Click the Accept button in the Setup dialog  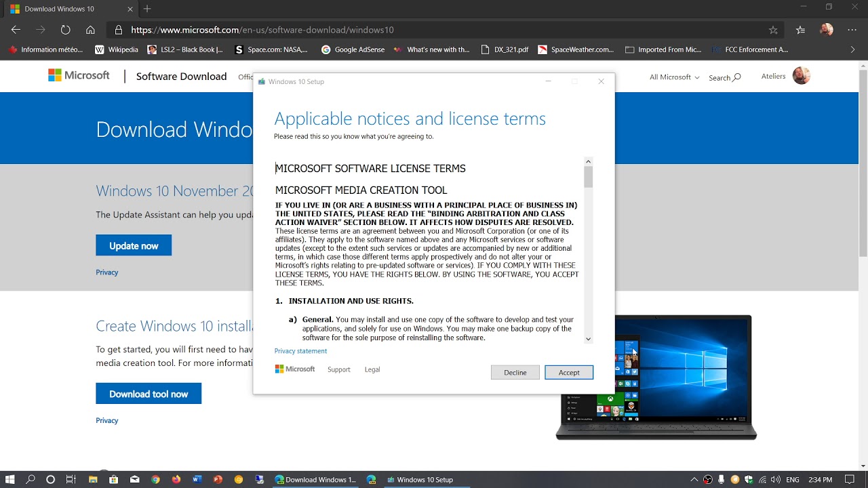point(569,372)
